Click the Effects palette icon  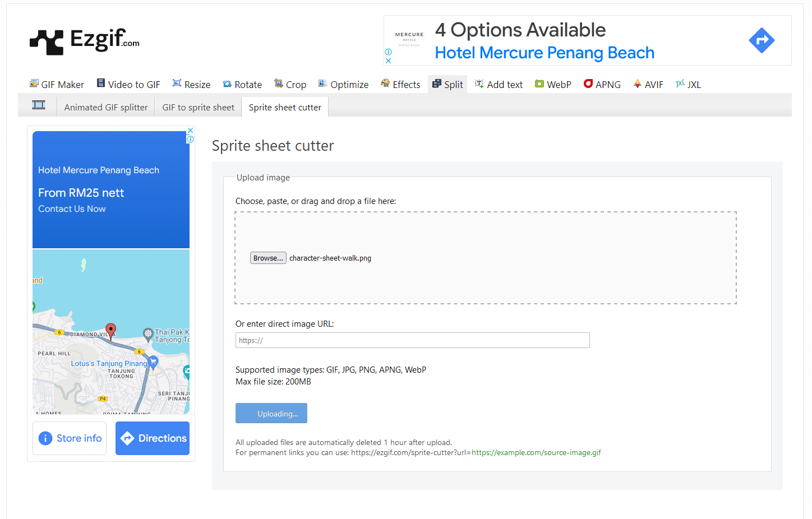(x=385, y=83)
